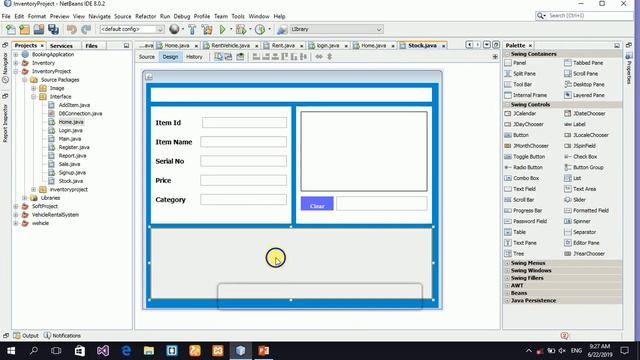Click the Selection Mode designer icon

tap(219, 57)
